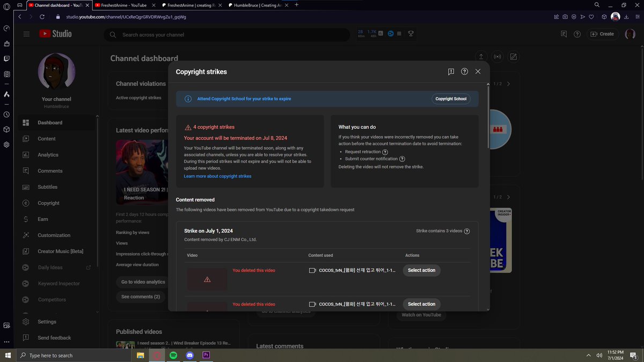
Task: Click the heart bookmark icon in address bar
Action: tap(591, 17)
